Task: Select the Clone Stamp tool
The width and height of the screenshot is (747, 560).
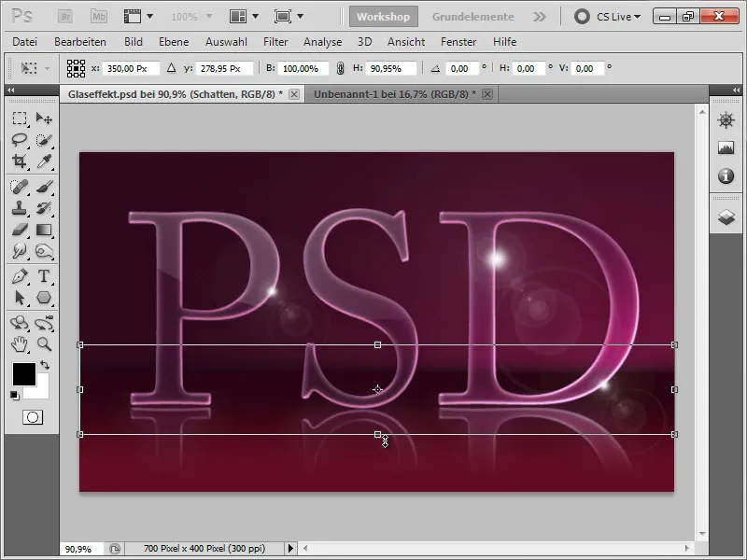Action: pos(20,208)
